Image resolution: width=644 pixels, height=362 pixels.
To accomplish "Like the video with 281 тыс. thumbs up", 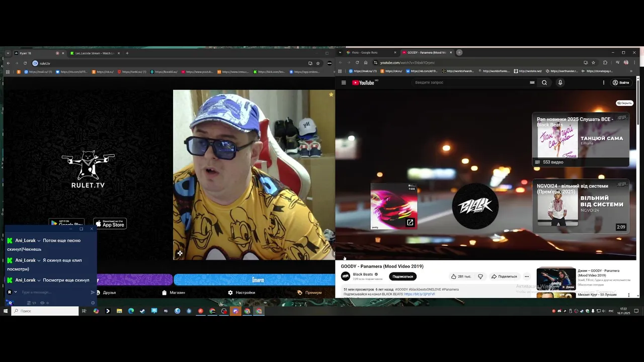I will [x=460, y=277].
